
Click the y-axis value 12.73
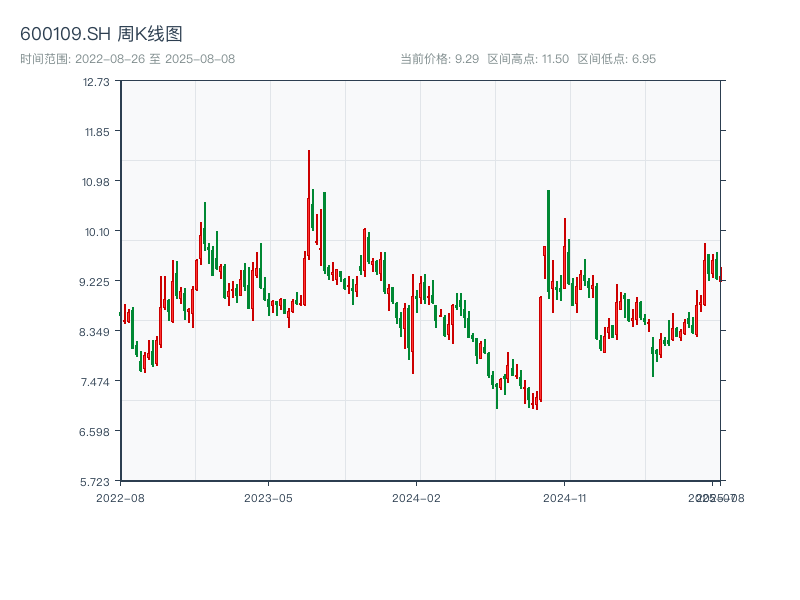coord(96,82)
